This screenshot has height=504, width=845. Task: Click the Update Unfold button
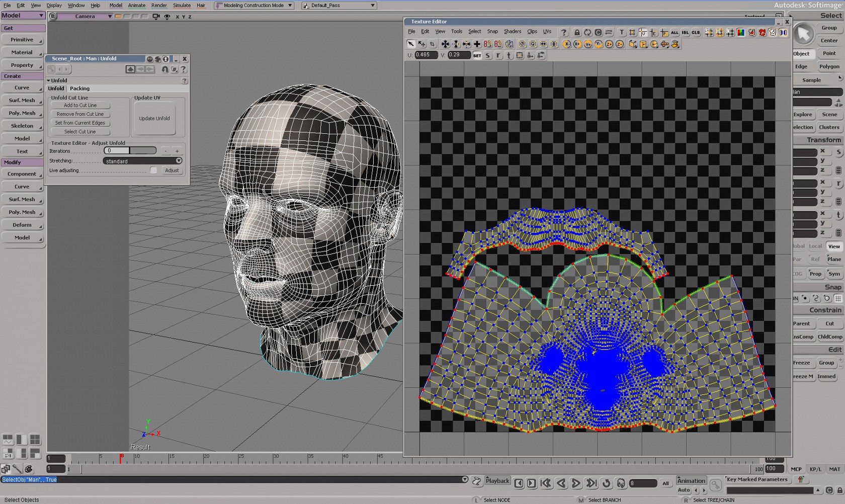[154, 119]
